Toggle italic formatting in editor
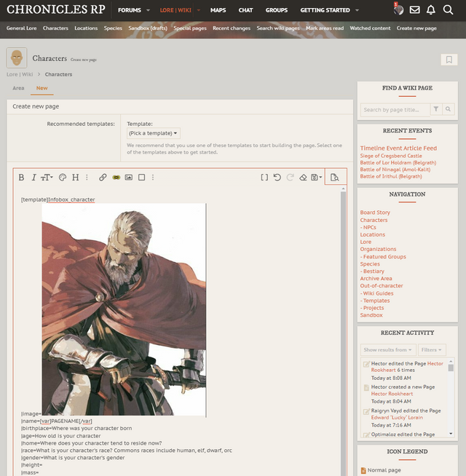The width and height of the screenshot is (466, 476). (x=33, y=178)
